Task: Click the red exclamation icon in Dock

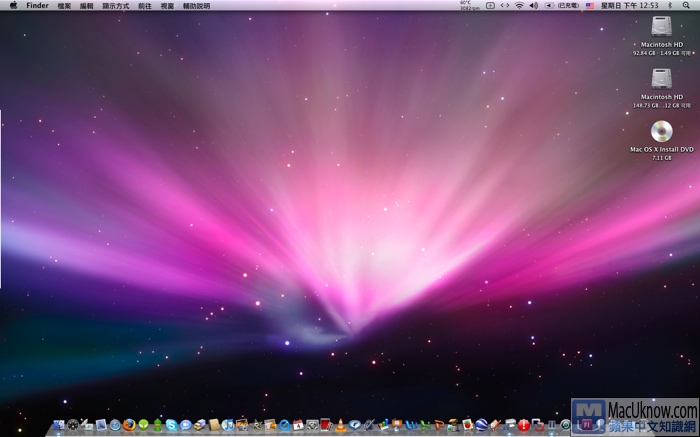Action: click(524, 425)
